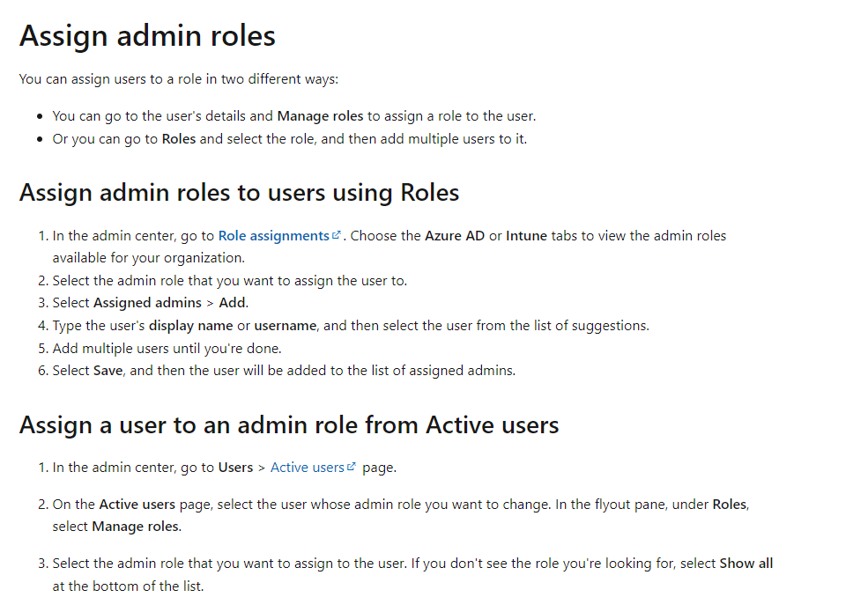This screenshot has height=612, width=868.
Task: Click the bold 'Manage roles' text in first bullet
Action: (320, 116)
